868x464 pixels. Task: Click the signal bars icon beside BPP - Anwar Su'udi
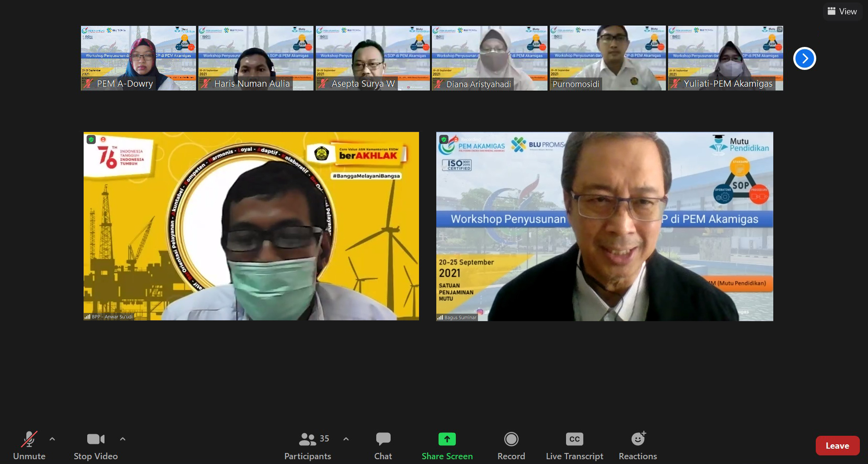tap(87, 317)
